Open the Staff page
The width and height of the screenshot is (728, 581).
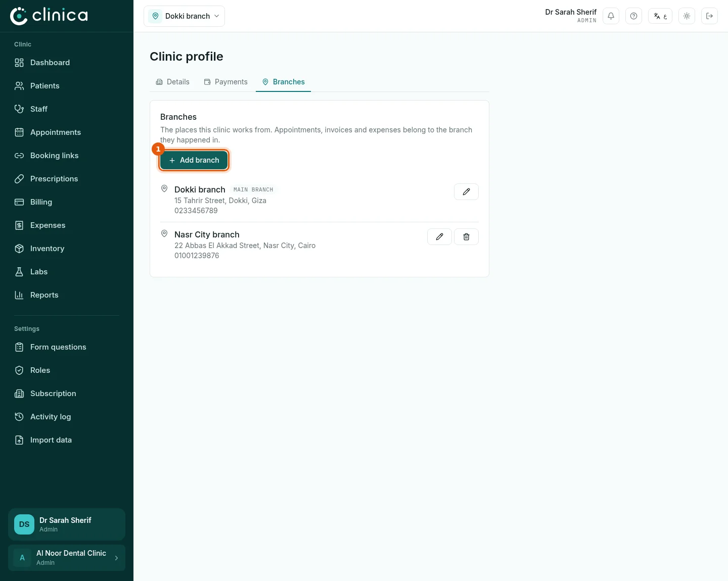[x=67, y=109]
